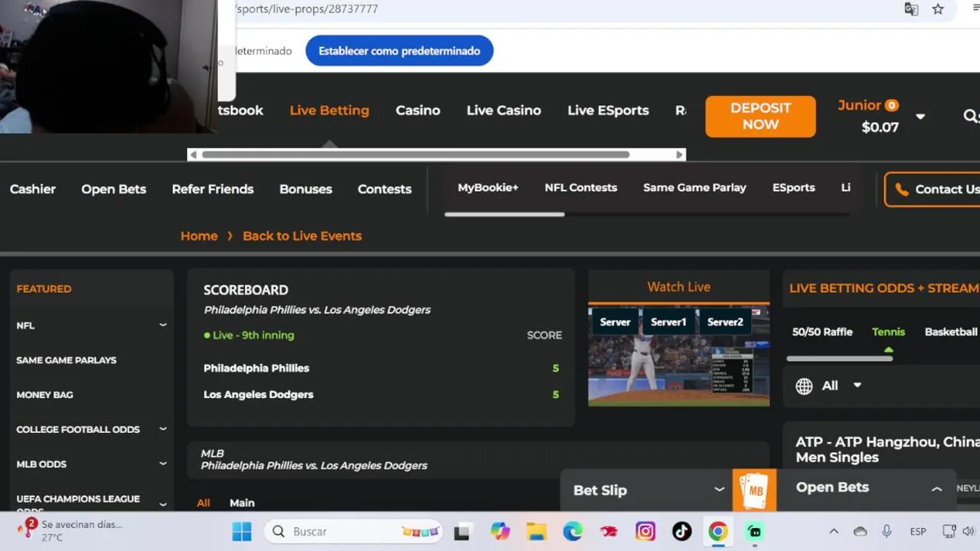Image resolution: width=980 pixels, height=551 pixels.
Task: Click the Google Translate icon in address bar
Action: pyautogui.click(x=911, y=9)
